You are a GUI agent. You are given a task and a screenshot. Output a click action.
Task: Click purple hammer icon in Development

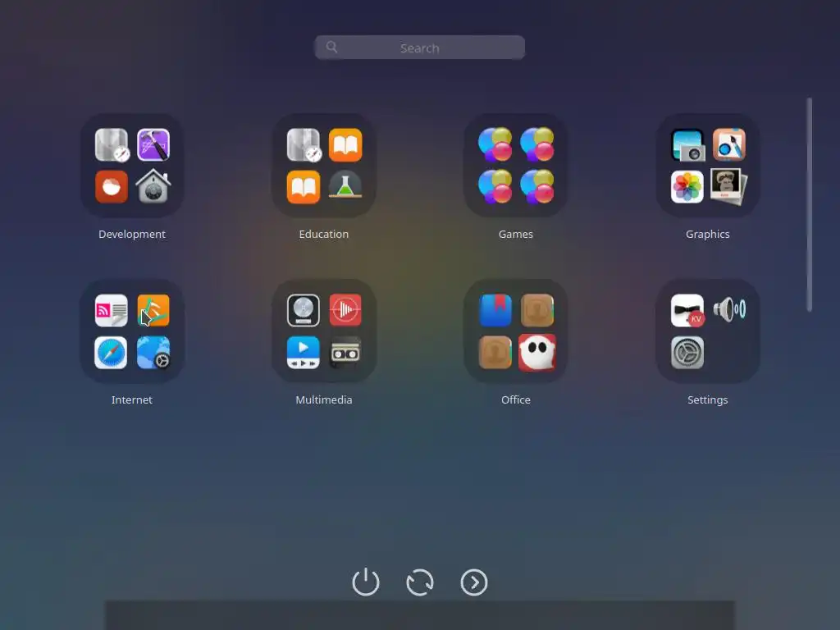pyautogui.click(x=153, y=144)
